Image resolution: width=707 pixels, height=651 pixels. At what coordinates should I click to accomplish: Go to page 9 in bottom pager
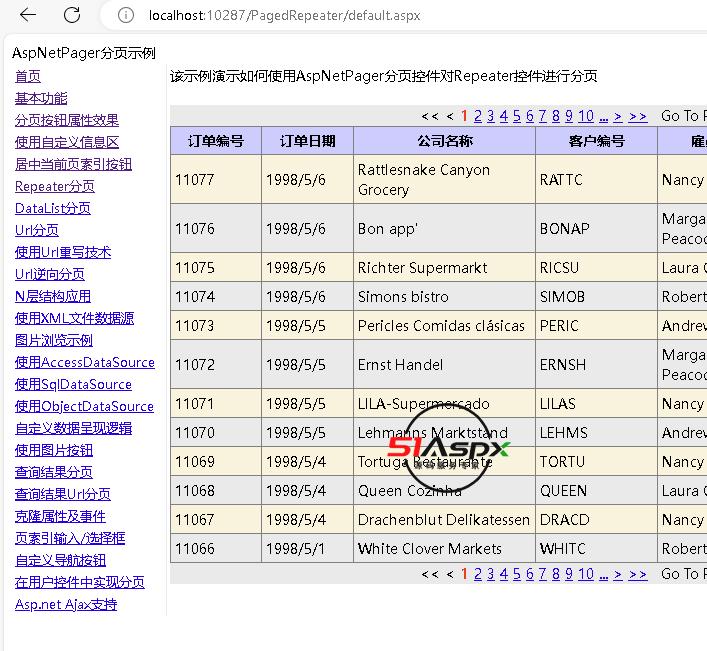[569, 574]
